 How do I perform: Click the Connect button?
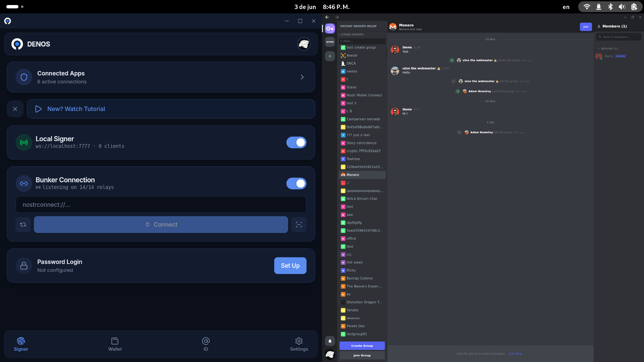(x=161, y=225)
